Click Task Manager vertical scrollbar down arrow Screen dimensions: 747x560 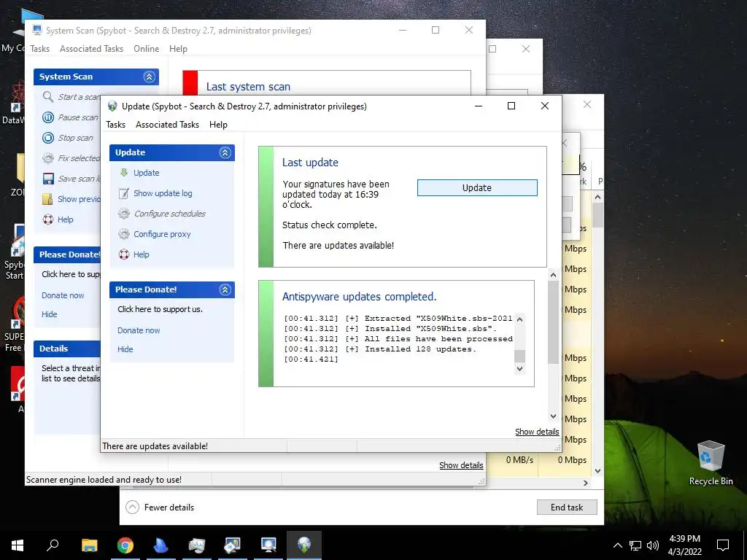pos(598,471)
